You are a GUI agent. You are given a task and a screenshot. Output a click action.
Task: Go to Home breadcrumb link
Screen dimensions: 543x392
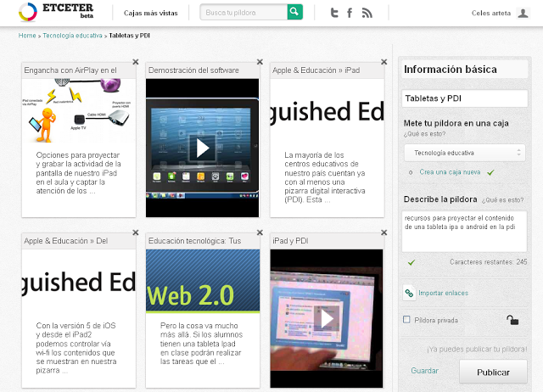tap(27, 36)
